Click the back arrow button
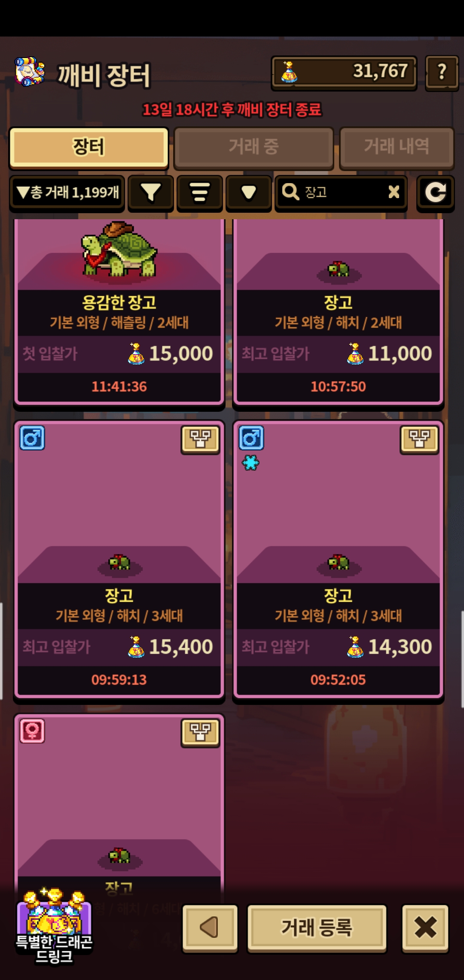The width and height of the screenshot is (464, 980). pos(210,928)
